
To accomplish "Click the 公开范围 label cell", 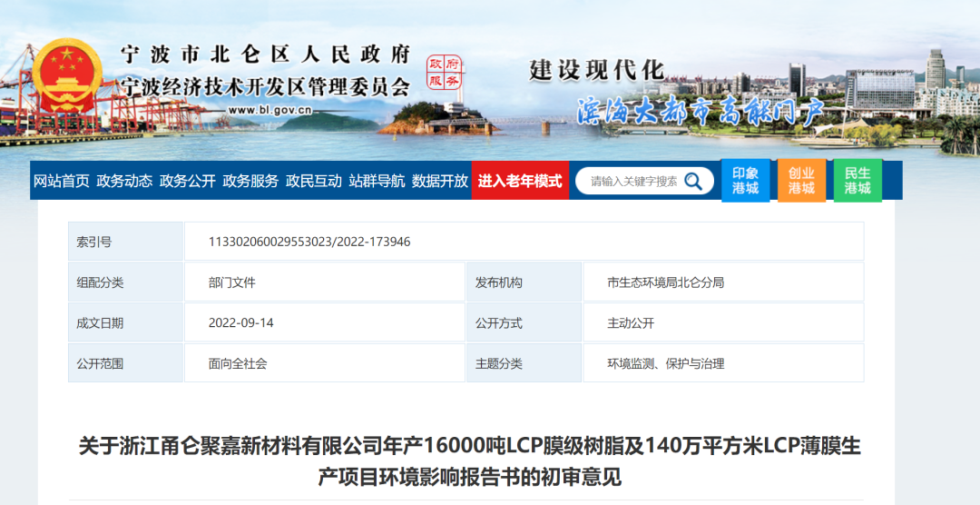I will click(x=125, y=363).
